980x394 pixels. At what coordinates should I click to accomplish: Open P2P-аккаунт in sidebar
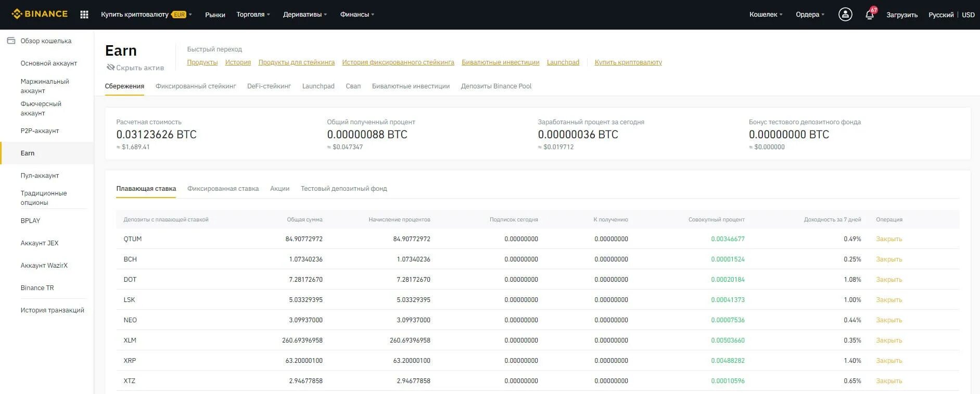(x=40, y=131)
